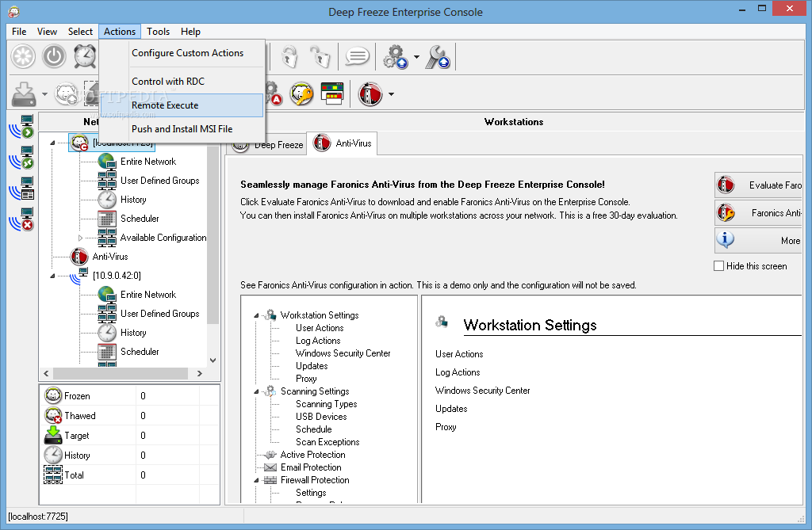The image size is (812, 530).
Task: Click the sidebar icon with green X
Action: pos(21,158)
